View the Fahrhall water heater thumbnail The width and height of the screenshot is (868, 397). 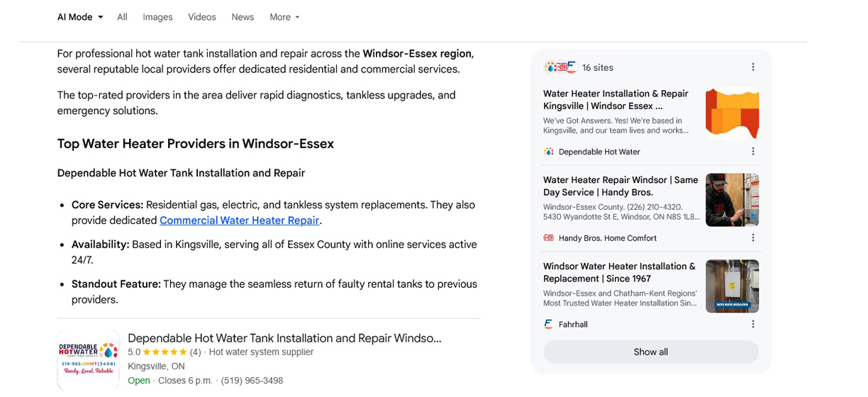[x=732, y=286]
